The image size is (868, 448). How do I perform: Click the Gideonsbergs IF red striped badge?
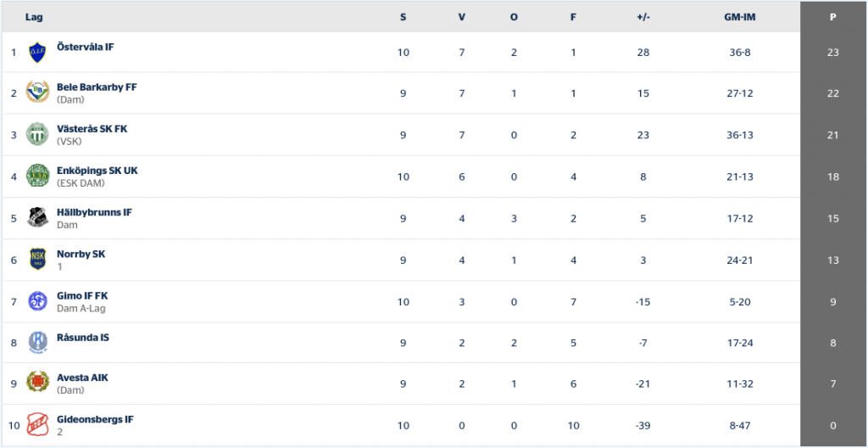(37, 425)
